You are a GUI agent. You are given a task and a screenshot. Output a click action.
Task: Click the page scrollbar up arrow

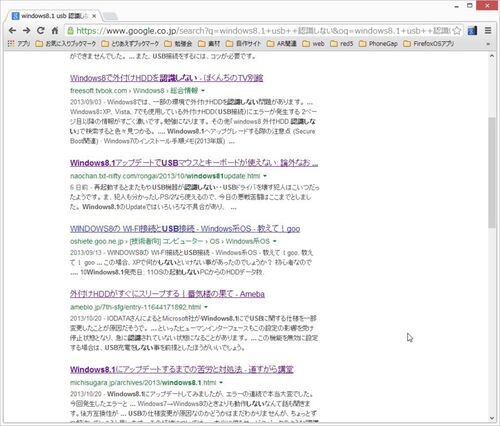492,56
